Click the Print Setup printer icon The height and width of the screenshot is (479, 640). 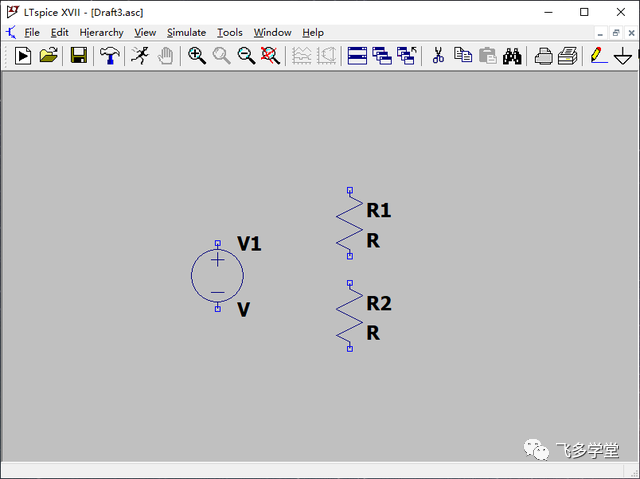[543, 56]
